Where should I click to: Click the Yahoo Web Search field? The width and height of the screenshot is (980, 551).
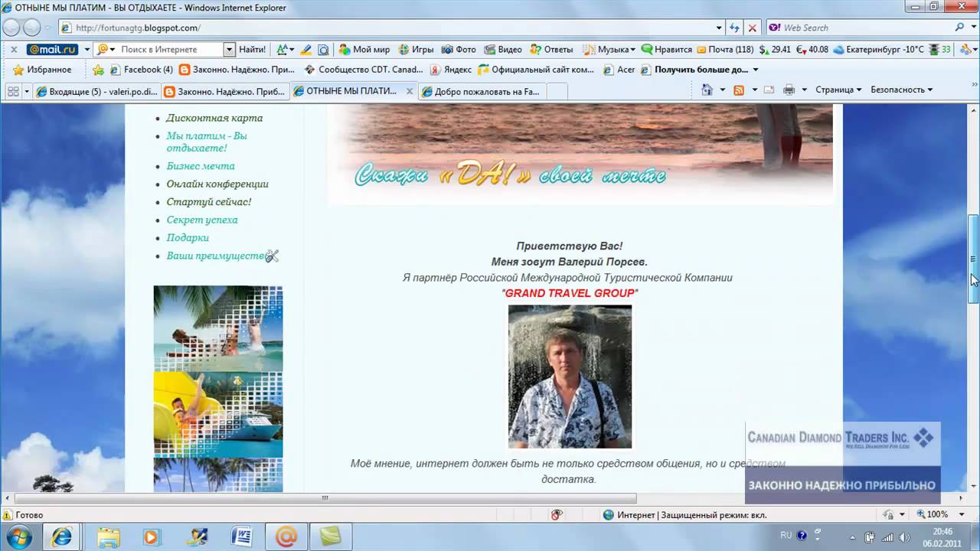pos(865,28)
